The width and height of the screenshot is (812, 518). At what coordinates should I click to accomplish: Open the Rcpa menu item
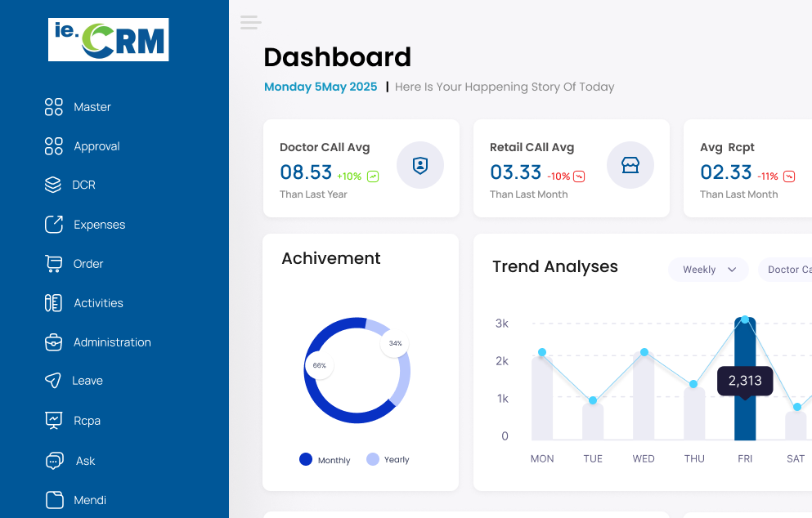click(x=87, y=421)
